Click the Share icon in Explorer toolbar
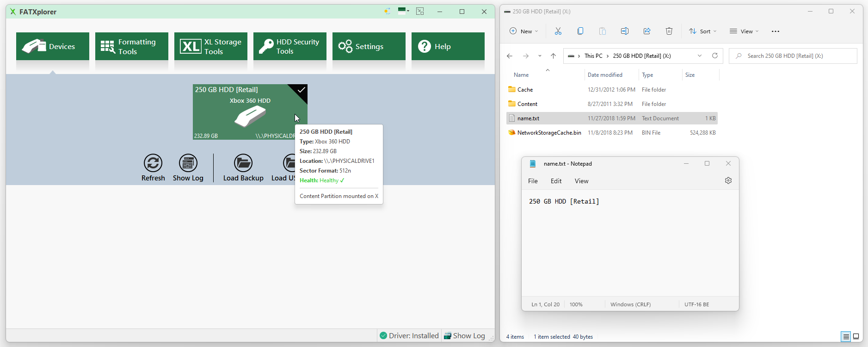Viewport: 868px width, 347px height. (x=647, y=31)
